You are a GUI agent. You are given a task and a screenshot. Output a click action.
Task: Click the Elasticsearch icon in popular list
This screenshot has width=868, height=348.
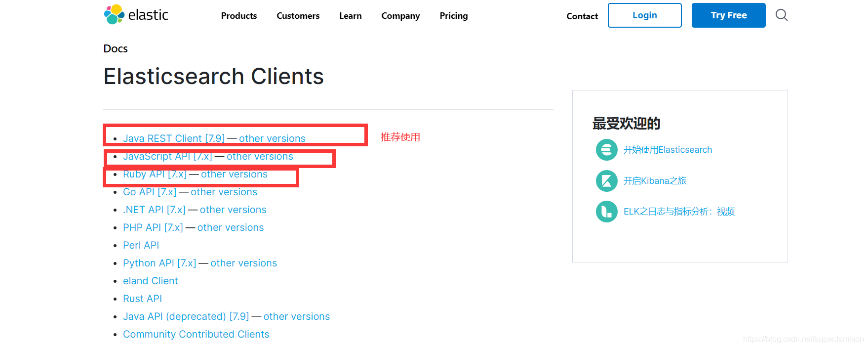[606, 150]
